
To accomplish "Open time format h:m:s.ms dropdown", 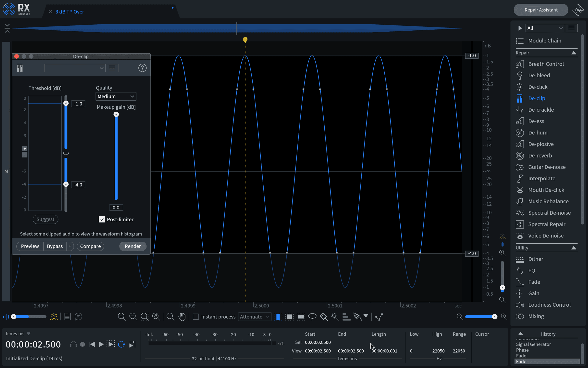I will [28, 334].
